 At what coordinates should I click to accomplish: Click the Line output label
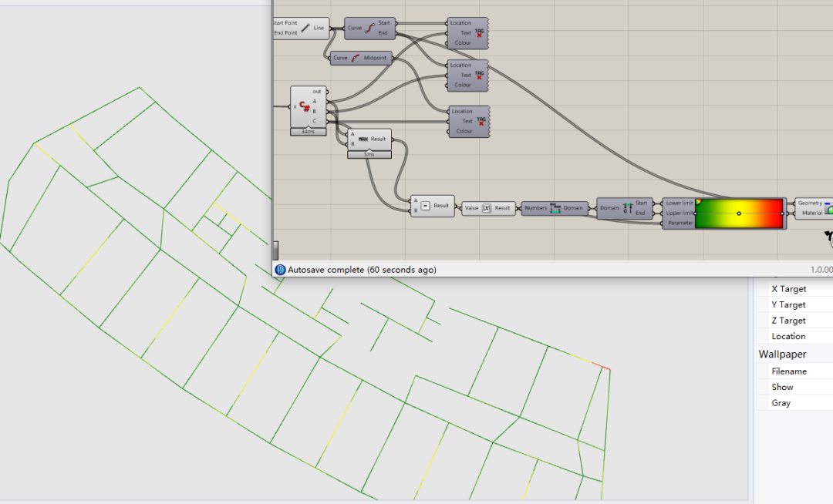[319, 28]
